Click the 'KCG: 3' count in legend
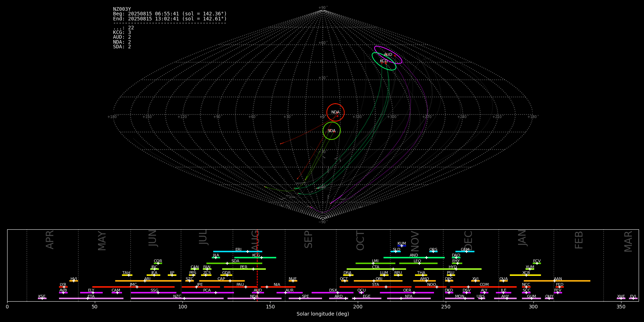This screenshot has width=644, height=322. 122,33
